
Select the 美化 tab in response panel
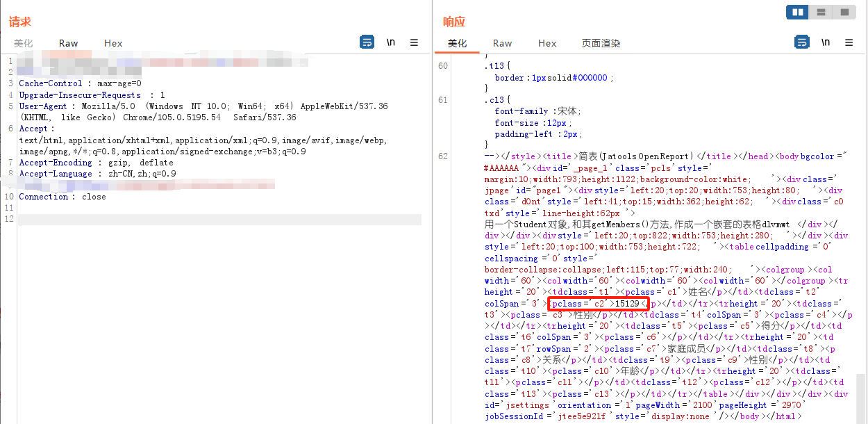coord(457,43)
